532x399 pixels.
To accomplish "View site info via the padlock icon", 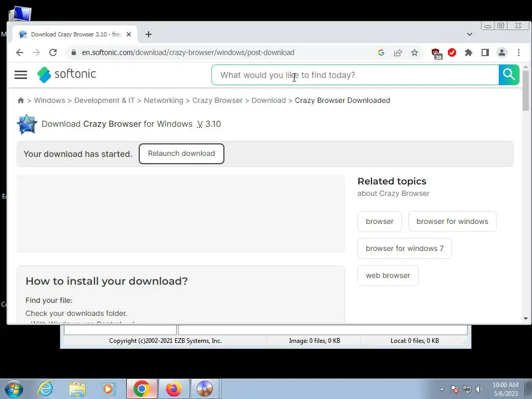I will (74, 52).
